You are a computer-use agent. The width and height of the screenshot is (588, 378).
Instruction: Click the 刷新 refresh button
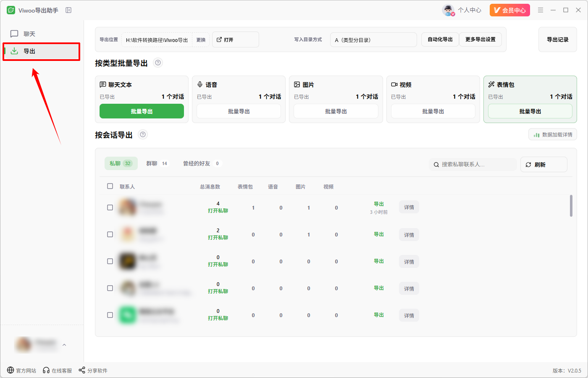tap(544, 165)
